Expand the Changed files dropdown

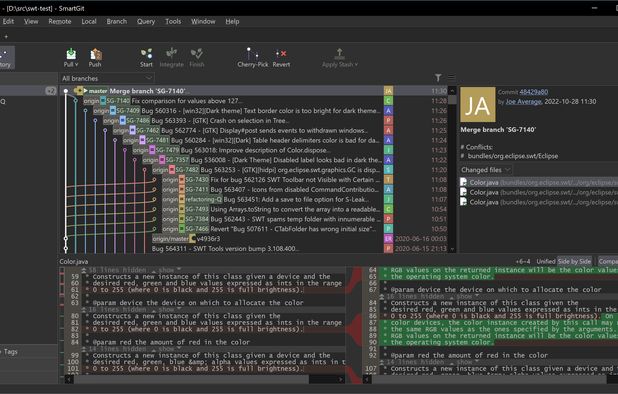485,170
